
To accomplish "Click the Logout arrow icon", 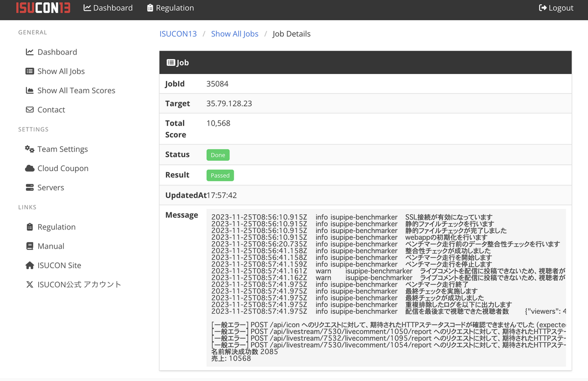I will pyautogui.click(x=542, y=8).
